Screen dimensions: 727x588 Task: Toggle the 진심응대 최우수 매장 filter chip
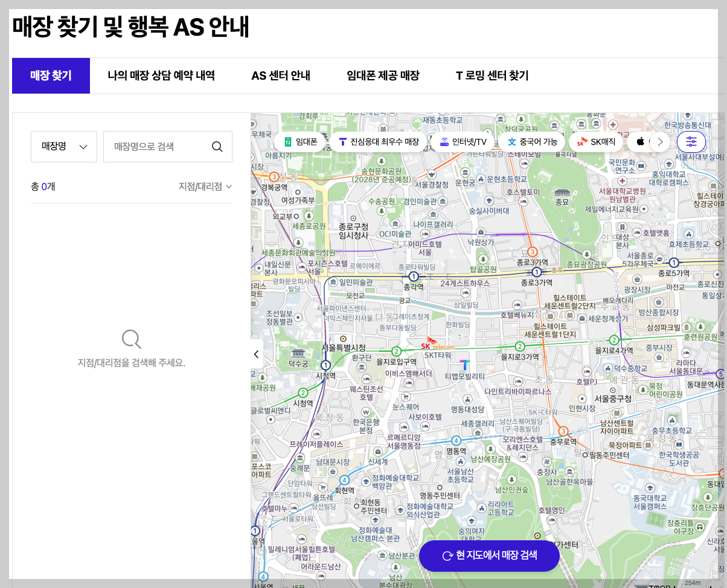click(x=379, y=142)
